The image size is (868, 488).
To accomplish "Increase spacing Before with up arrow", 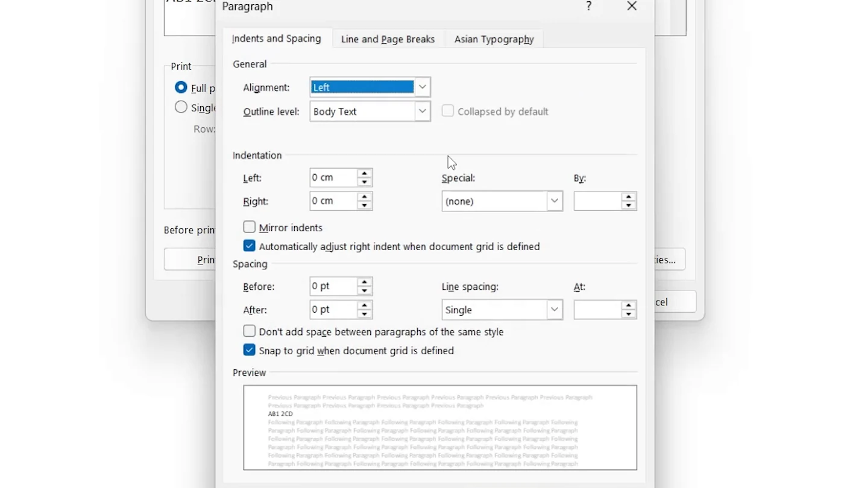I will (x=364, y=282).
